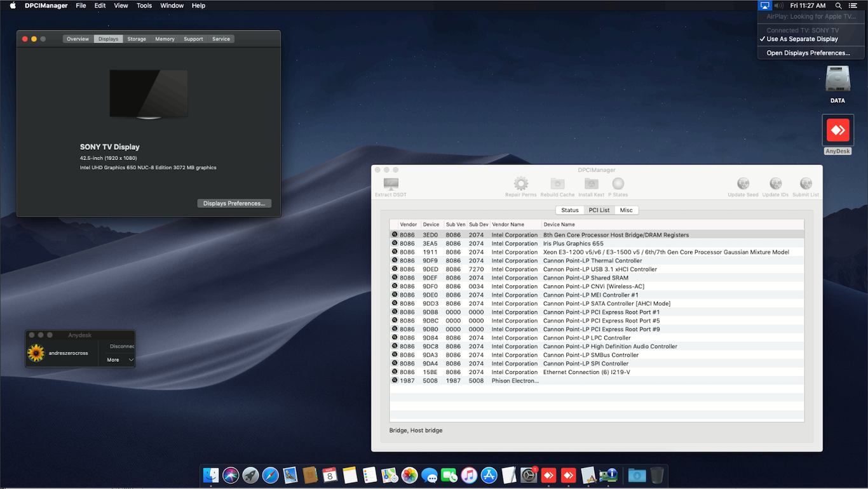Click the Update IDs globe icon
868x489 pixels.
[775, 184]
